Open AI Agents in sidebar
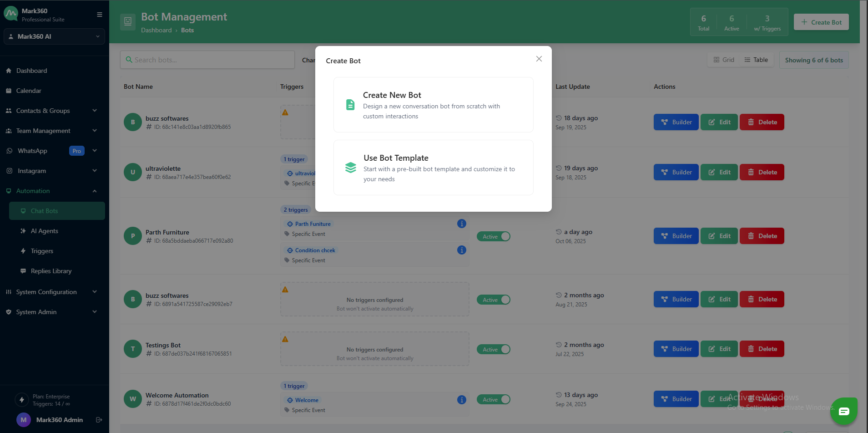Image resolution: width=868 pixels, height=433 pixels. coord(45,231)
